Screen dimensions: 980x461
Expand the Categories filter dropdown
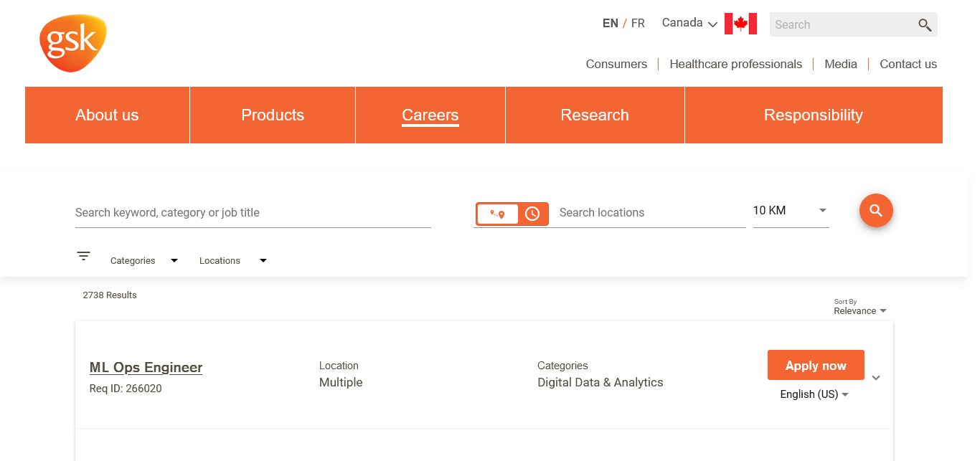(143, 261)
